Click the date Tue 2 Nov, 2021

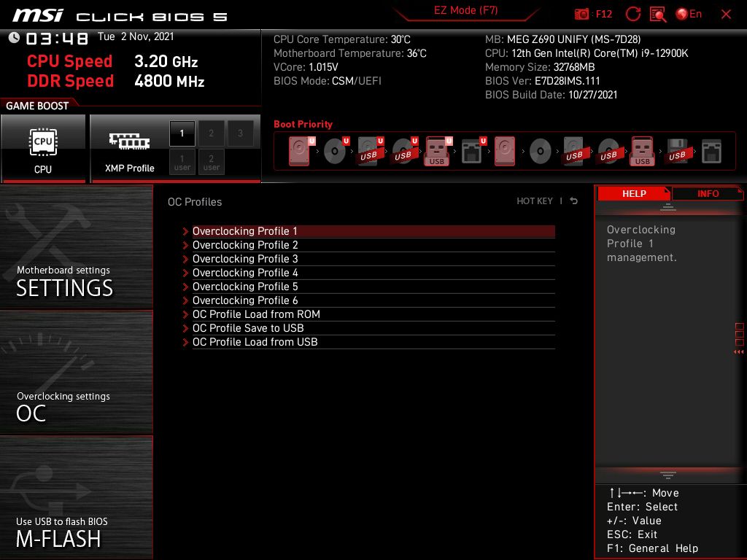tap(136, 36)
